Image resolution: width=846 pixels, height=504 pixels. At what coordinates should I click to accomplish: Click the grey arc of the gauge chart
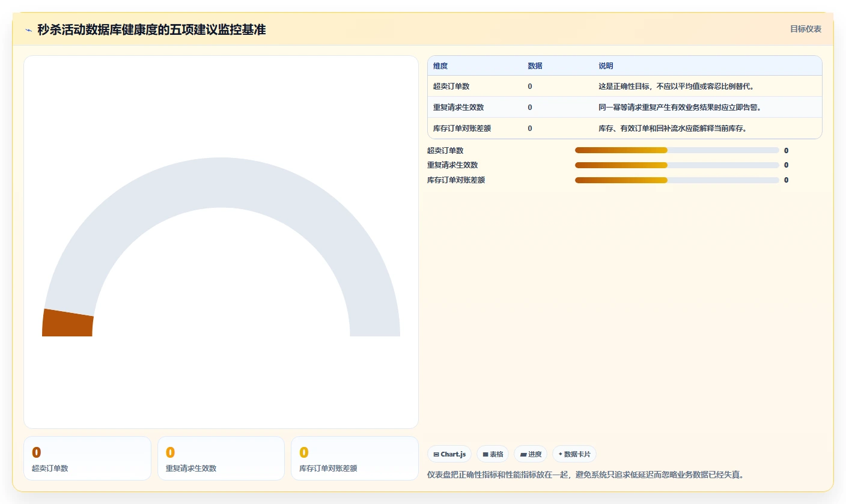coord(221,183)
